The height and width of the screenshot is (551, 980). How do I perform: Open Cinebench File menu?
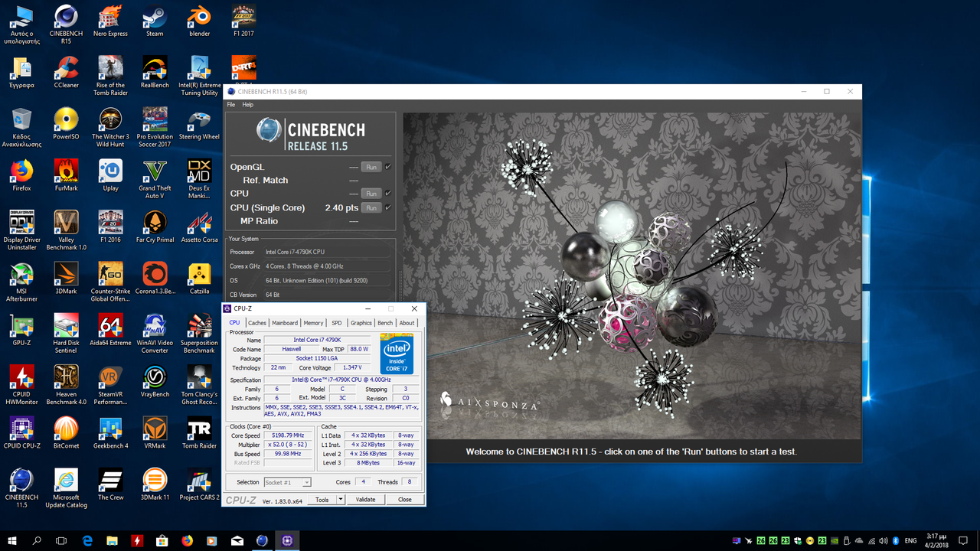click(x=231, y=105)
